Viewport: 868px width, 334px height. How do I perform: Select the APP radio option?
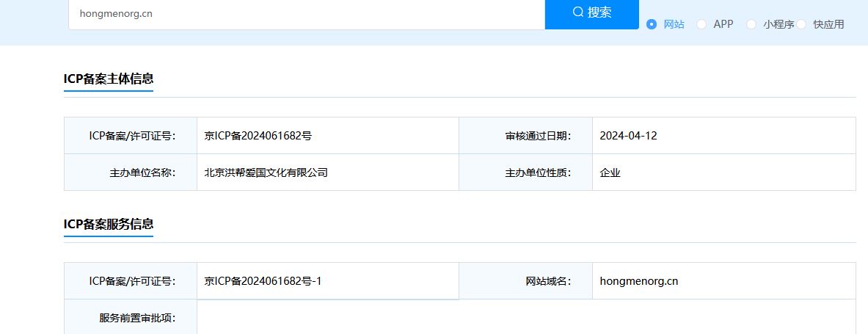(x=701, y=24)
